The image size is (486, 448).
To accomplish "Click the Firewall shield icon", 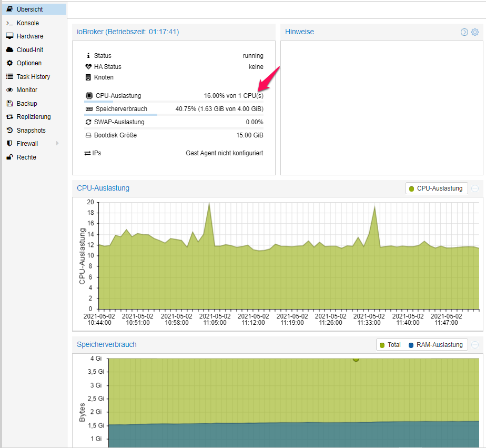I will [10, 144].
